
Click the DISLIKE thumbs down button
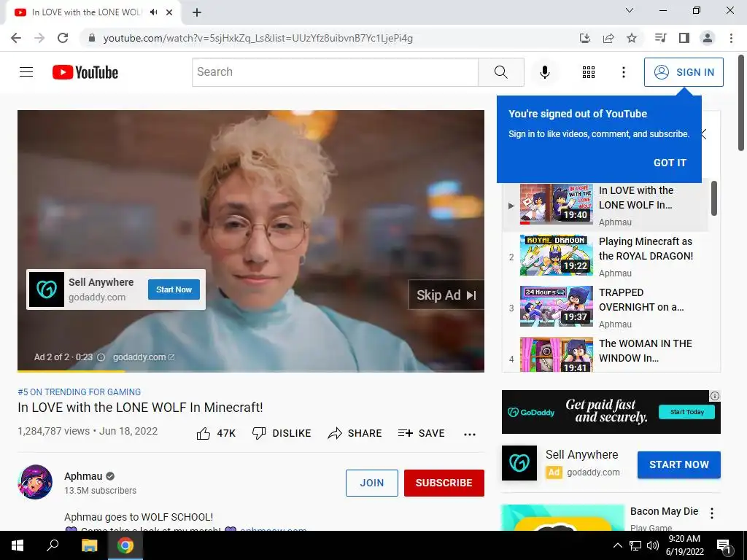282,433
